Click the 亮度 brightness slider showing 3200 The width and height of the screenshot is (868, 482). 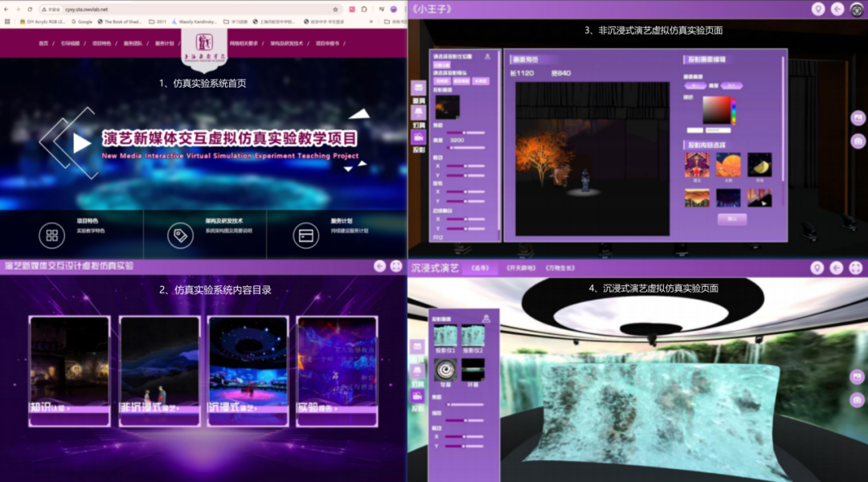pyautogui.click(x=466, y=149)
